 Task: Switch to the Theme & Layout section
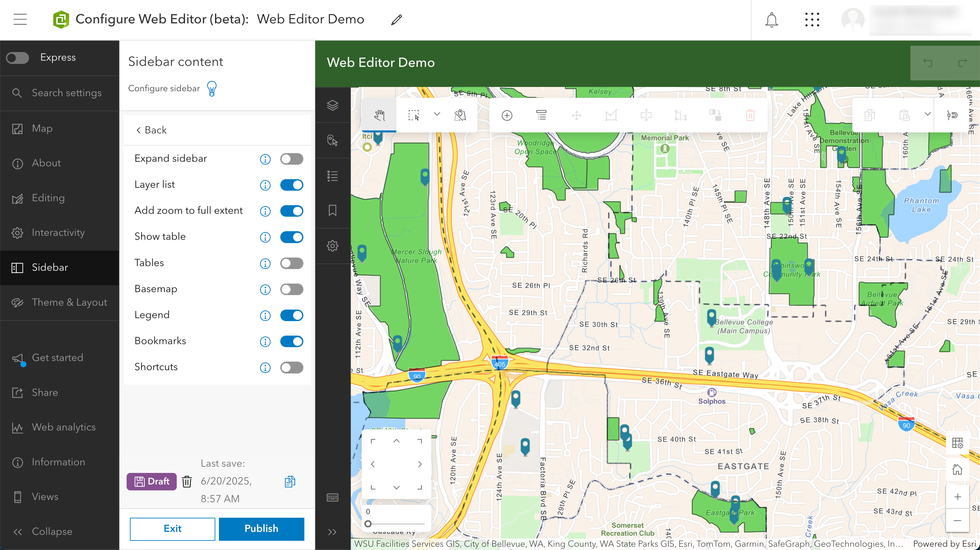69,303
